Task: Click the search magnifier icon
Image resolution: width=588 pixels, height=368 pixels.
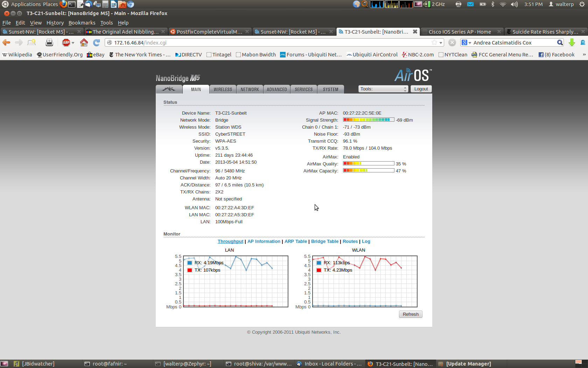Action: click(x=560, y=43)
